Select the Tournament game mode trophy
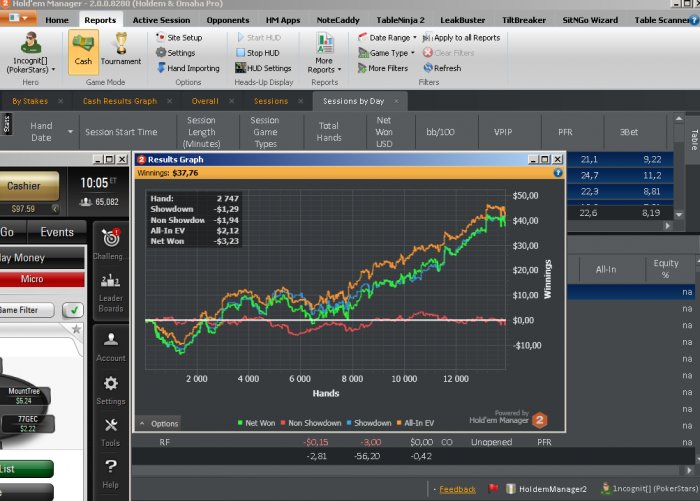This screenshot has height=501, width=700. coord(121,49)
